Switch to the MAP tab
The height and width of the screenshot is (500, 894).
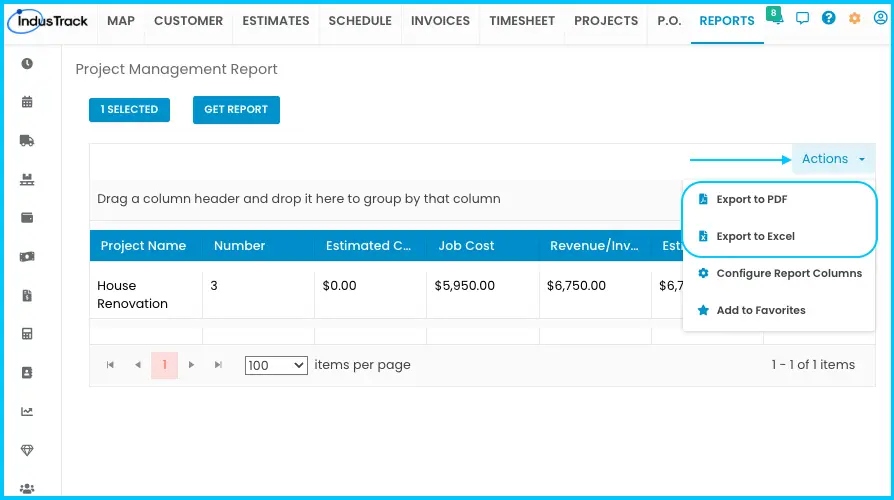tap(121, 21)
